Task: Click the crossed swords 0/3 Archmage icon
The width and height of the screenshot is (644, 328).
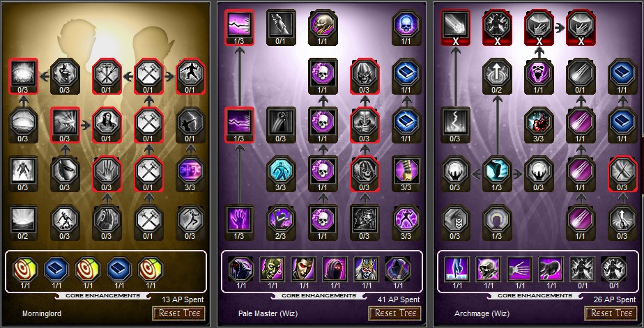Action: point(622,171)
